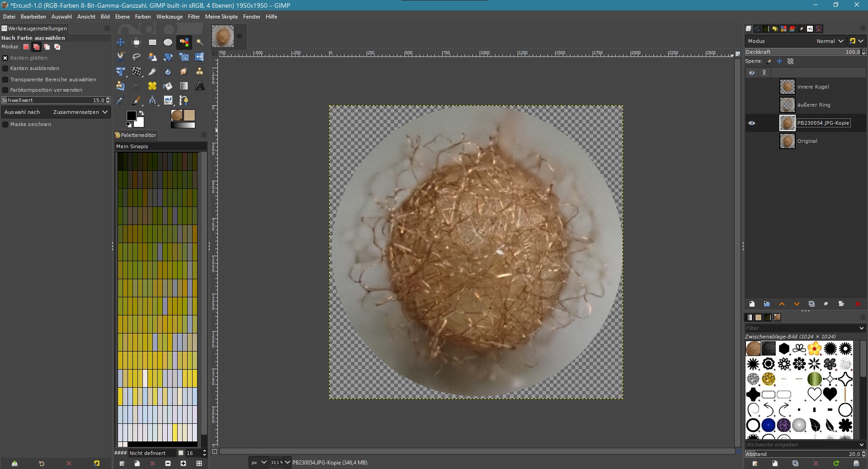Select the Scissors Select tool
868x469 pixels.
(121, 57)
